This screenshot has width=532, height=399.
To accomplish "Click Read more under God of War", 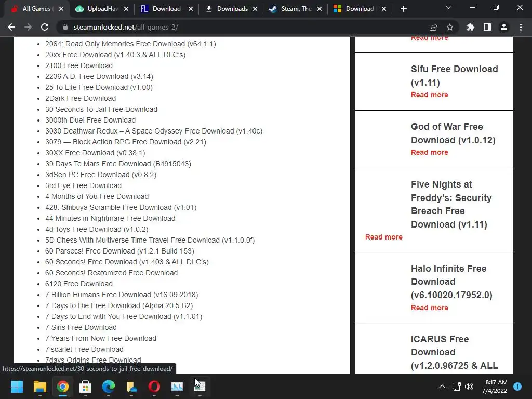I will [430, 152].
